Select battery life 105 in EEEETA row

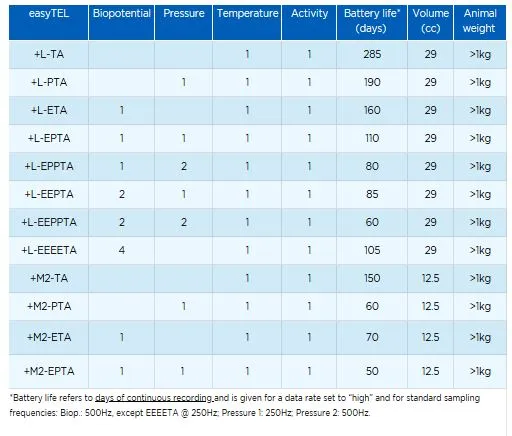[x=372, y=250]
